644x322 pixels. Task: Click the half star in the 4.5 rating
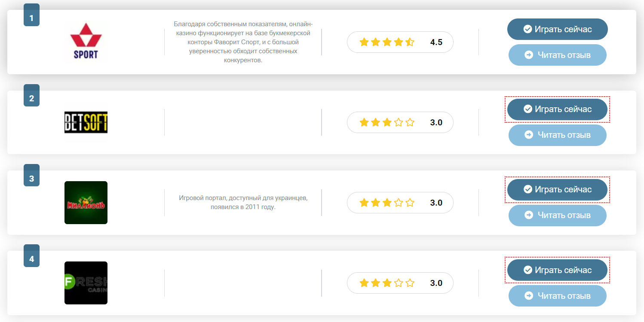[x=410, y=42]
